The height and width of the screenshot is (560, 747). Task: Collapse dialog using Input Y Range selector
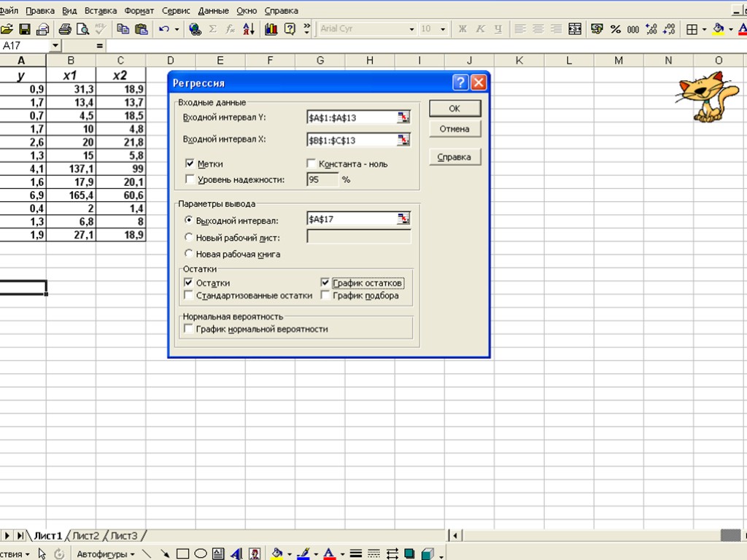coord(403,117)
